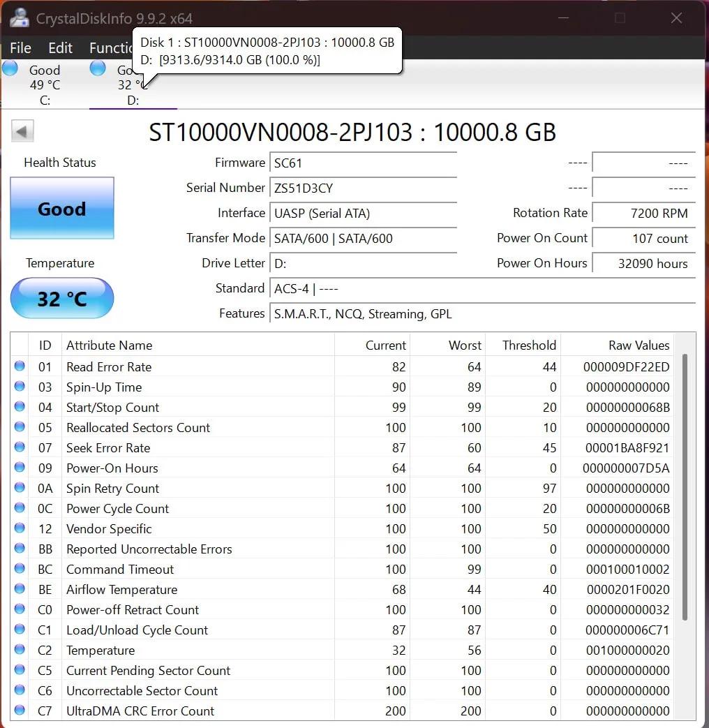Click the Firmware field SC61
Image resolution: width=709 pixels, height=728 pixels.
tap(363, 163)
